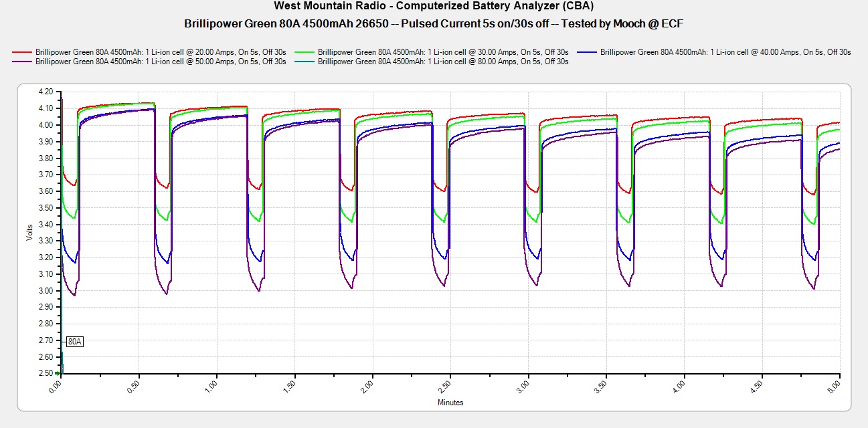The image size is (868, 428).
Task: Click the 1.00 tick on the Minutes axis
Action: (x=213, y=387)
